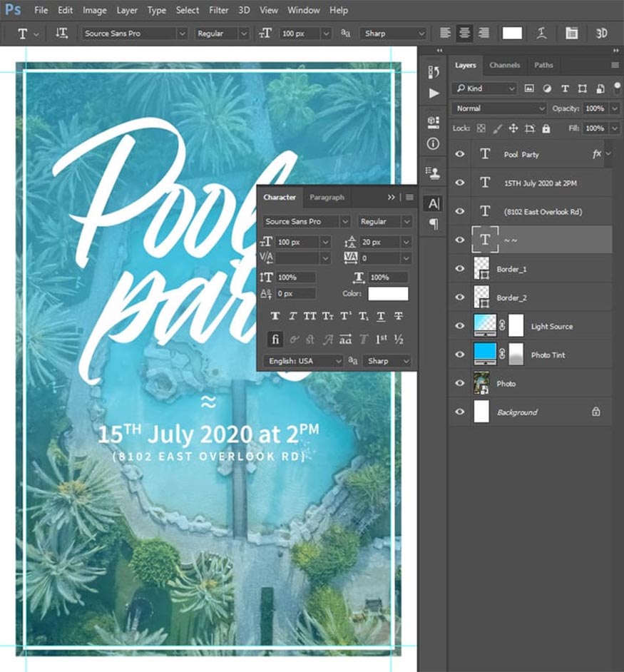Apply Underline in Character panel
The width and height of the screenshot is (624, 672).
[381, 316]
